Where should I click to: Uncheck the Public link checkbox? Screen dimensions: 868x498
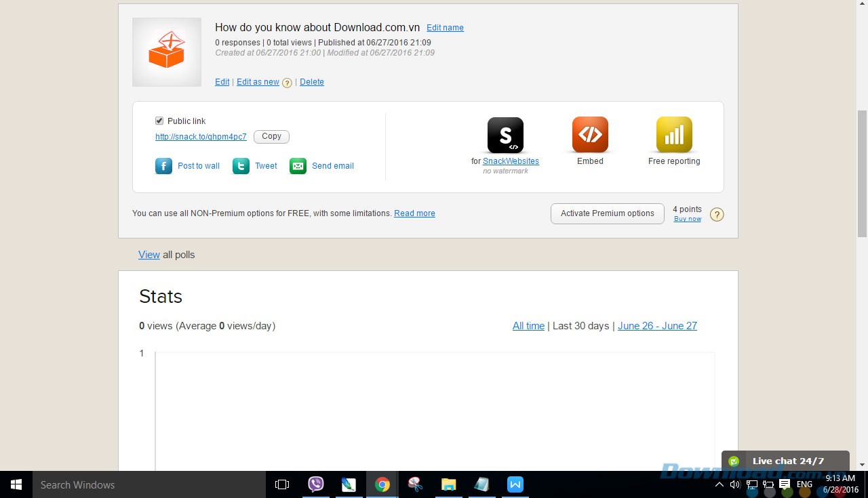tap(159, 121)
